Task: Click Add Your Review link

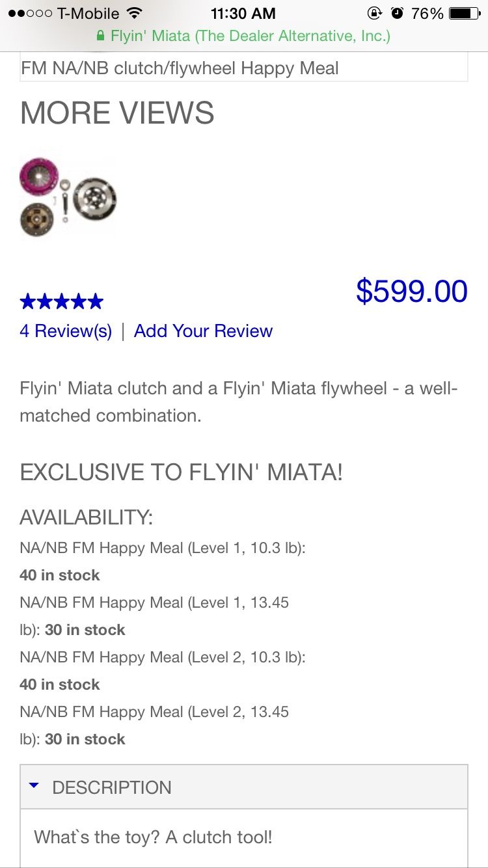Action: (x=203, y=331)
